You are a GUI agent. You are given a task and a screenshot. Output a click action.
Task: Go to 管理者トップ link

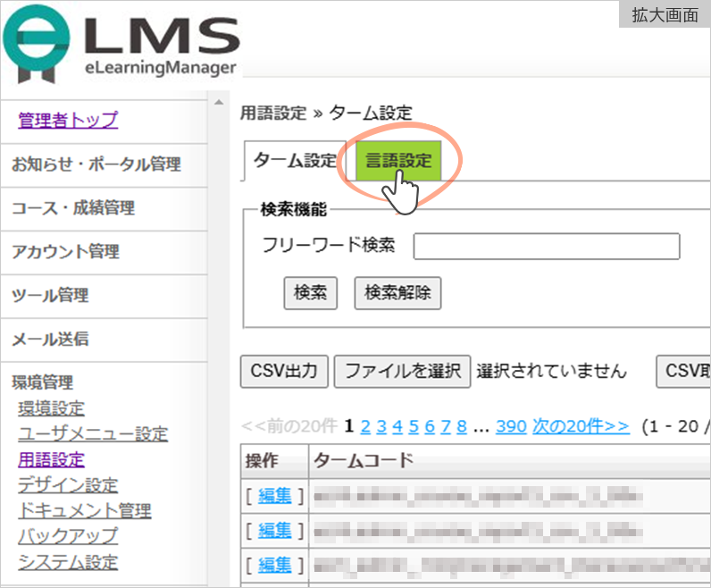[68, 121]
